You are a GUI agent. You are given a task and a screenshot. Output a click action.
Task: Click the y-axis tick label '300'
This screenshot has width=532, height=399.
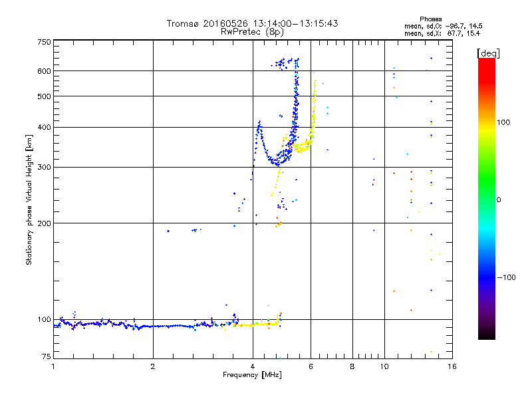click(44, 167)
